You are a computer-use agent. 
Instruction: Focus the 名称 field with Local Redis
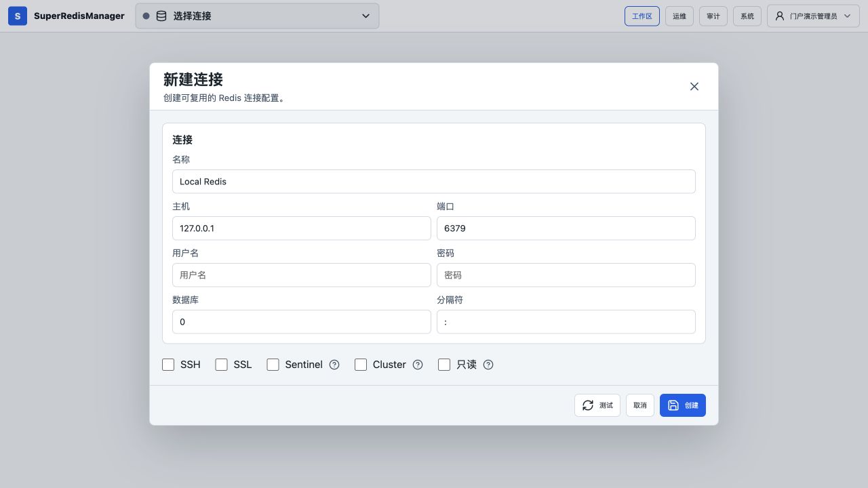click(x=434, y=182)
